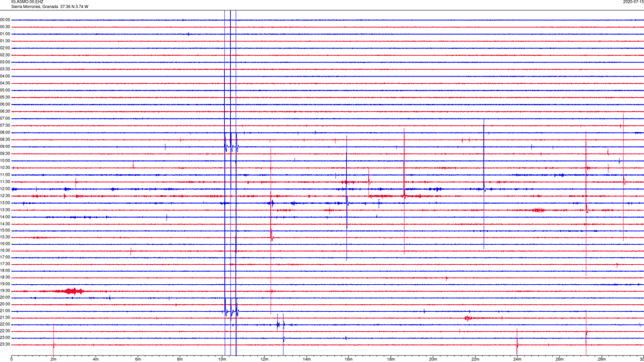Select the 17:00 time label

pyautogui.click(x=5, y=257)
